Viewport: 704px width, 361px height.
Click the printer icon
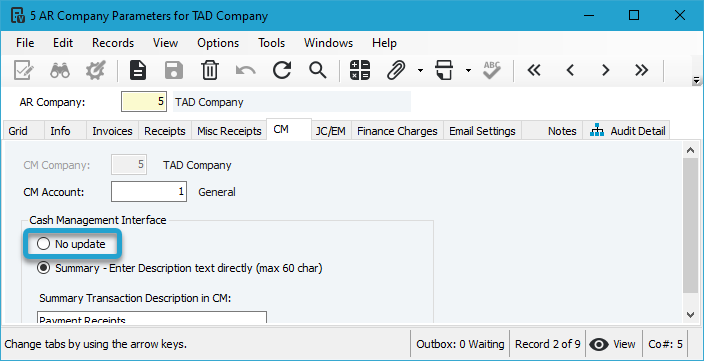click(x=444, y=70)
